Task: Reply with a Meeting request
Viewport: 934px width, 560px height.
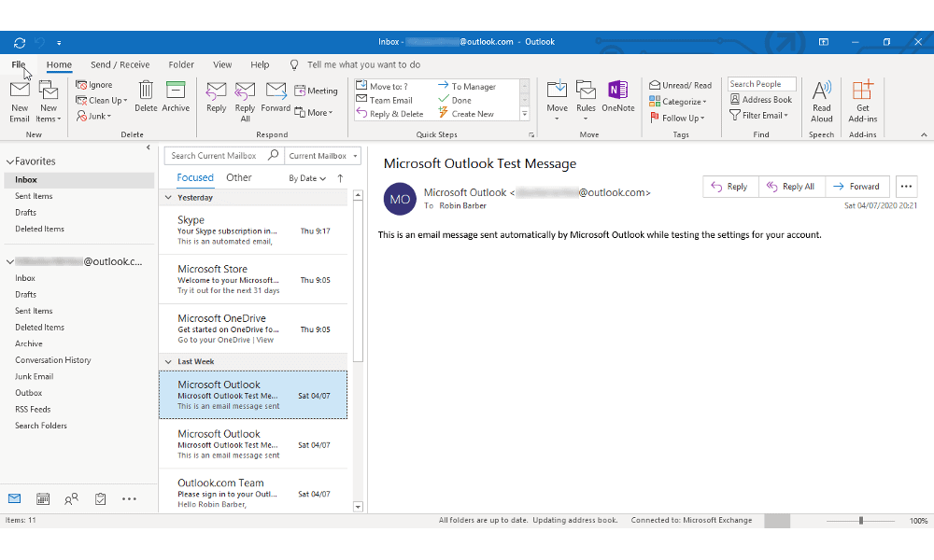Action: pyautogui.click(x=316, y=91)
